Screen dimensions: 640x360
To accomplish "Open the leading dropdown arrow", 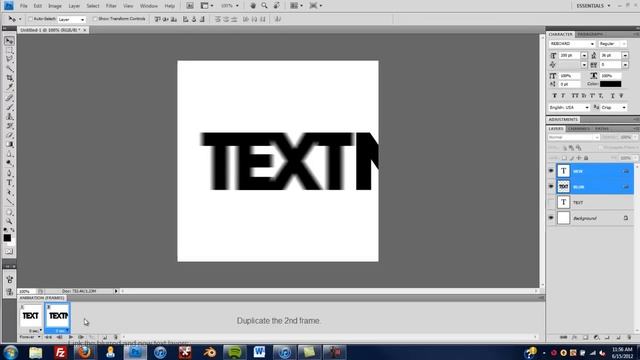I will (625, 55).
